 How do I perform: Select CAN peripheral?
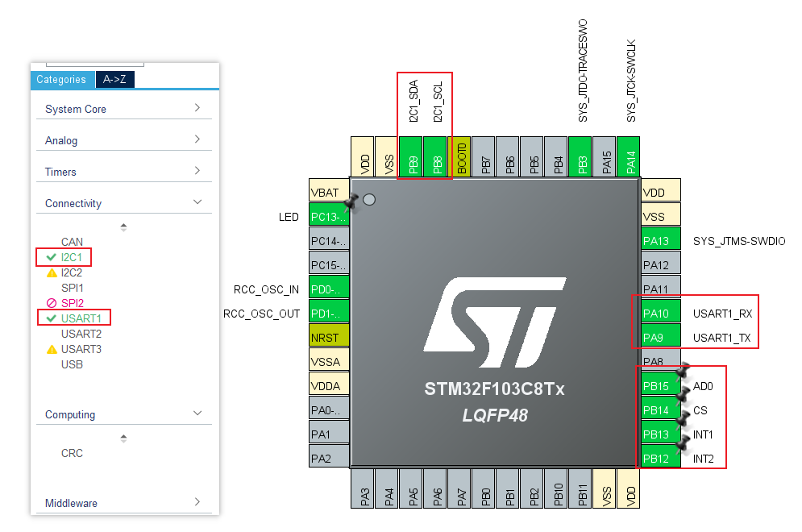[72, 242]
